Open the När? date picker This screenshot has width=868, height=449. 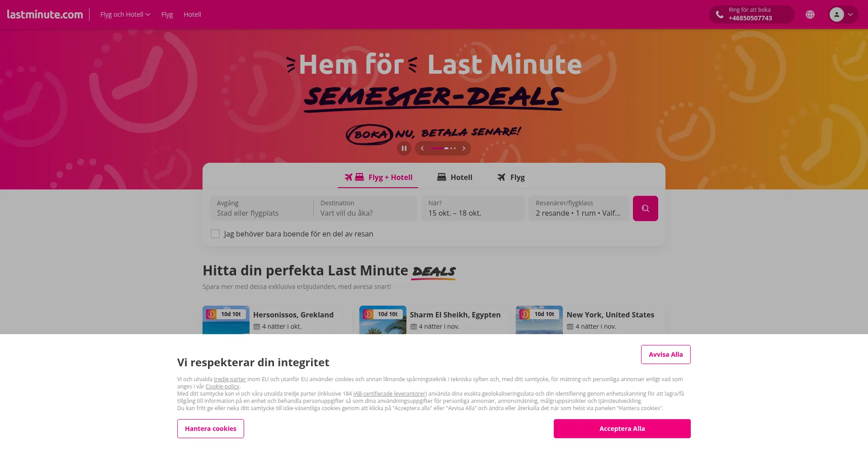pyautogui.click(x=473, y=208)
